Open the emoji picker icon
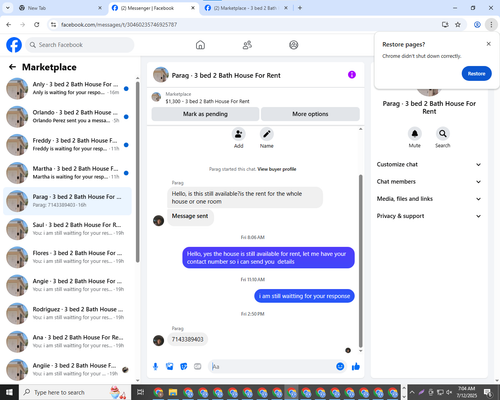The image size is (500, 400). [x=340, y=367]
